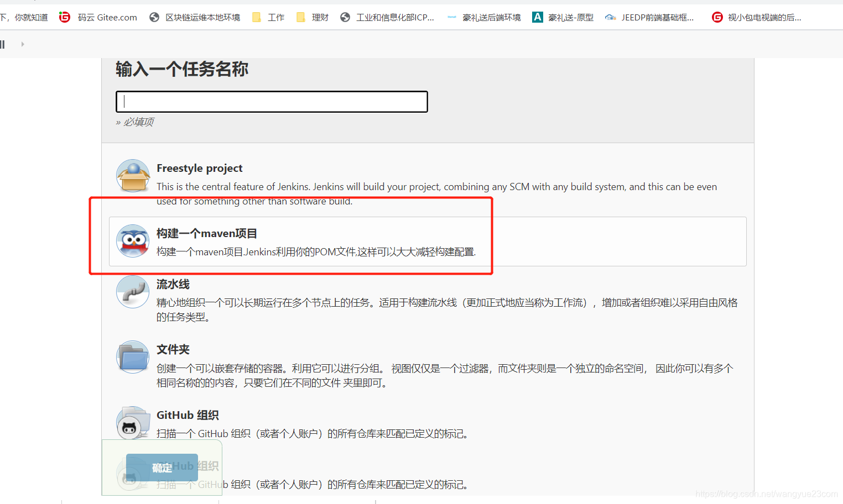The image size is (843, 504).
Task: Click the 文件夹 description text
Action: pyautogui.click(x=445, y=376)
